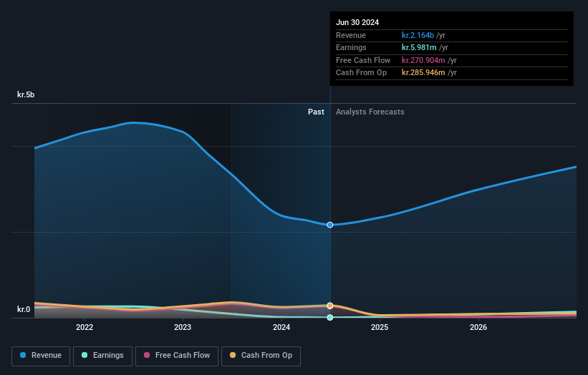Click the kr.5.981m earnings value
This screenshot has height=375, width=588.
pyautogui.click(x=419, y=47)
